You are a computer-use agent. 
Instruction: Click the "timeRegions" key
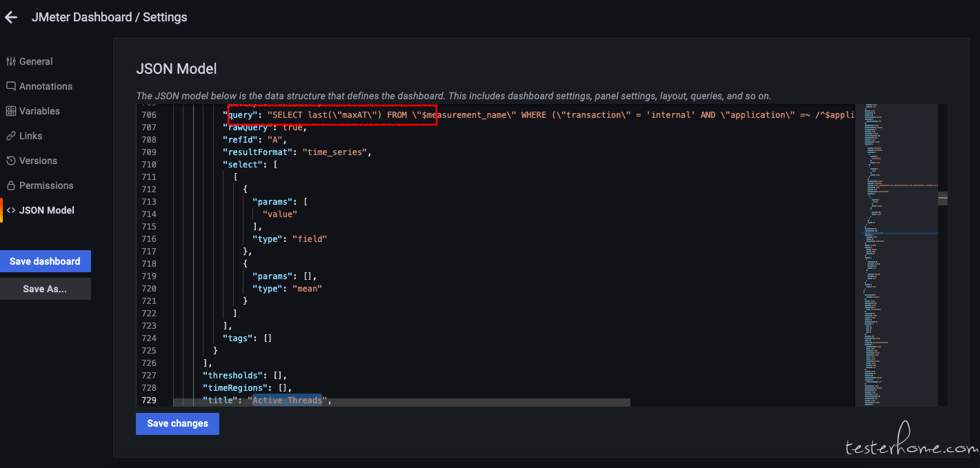tap(237, 387)
